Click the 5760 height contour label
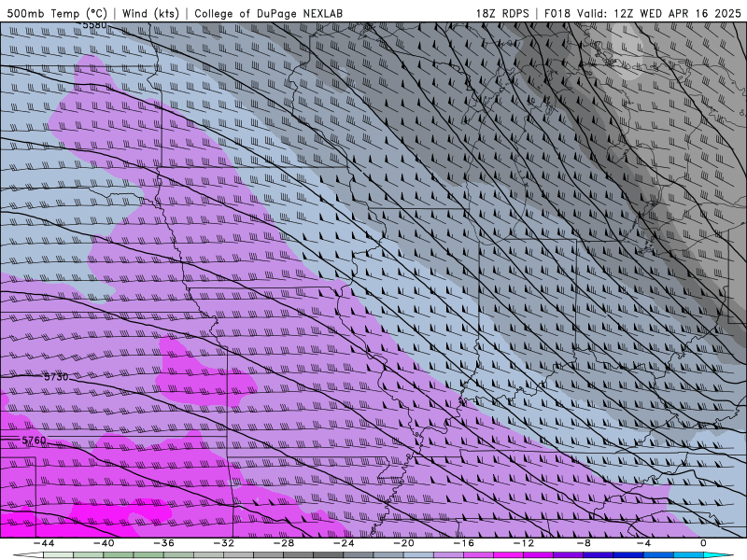The height and width of the screenshot is (560, 747). coord(34,440)
